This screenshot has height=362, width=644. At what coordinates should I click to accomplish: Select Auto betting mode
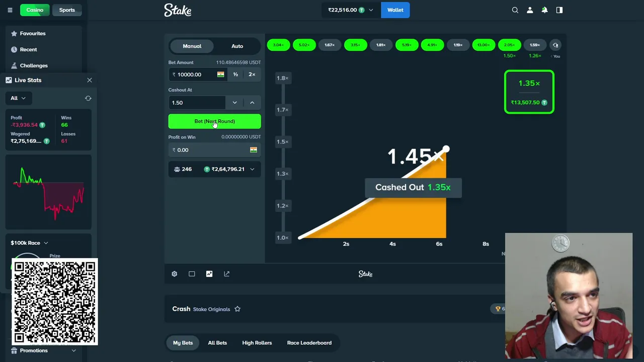point(237,46)
